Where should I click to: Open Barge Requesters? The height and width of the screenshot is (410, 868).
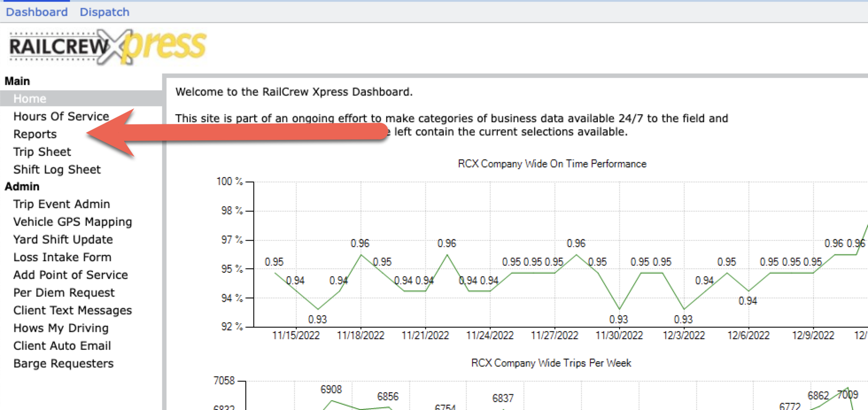[63, 364]
